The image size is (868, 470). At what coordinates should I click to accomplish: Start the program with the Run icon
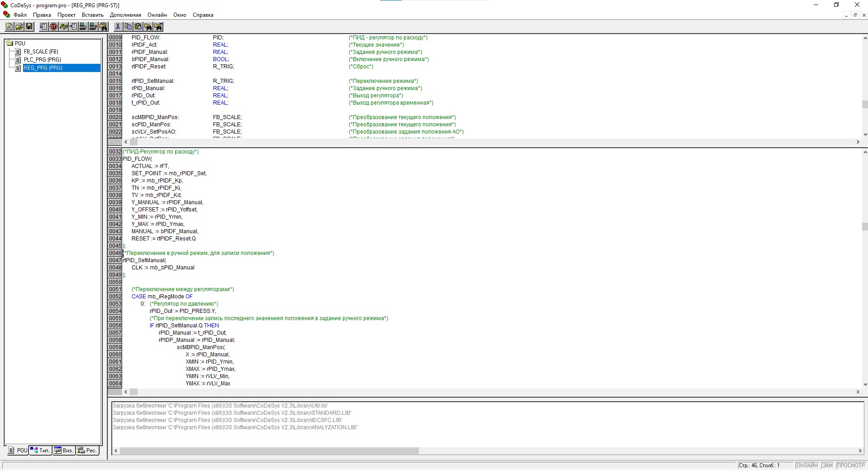(44, 26)
